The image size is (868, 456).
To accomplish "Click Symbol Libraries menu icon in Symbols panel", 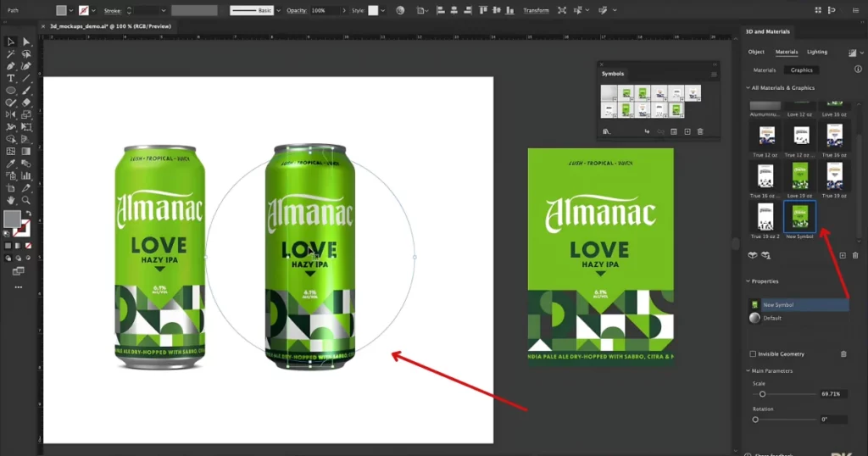I will pyautogui.click(x=607, y=131).
